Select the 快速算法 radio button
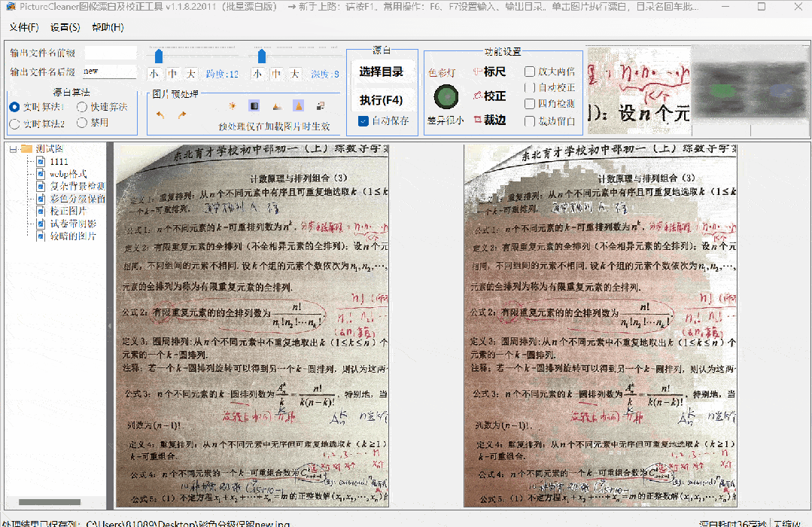Image resolution: width=812 pixels, height=527 pixels. tap(82, 107)
